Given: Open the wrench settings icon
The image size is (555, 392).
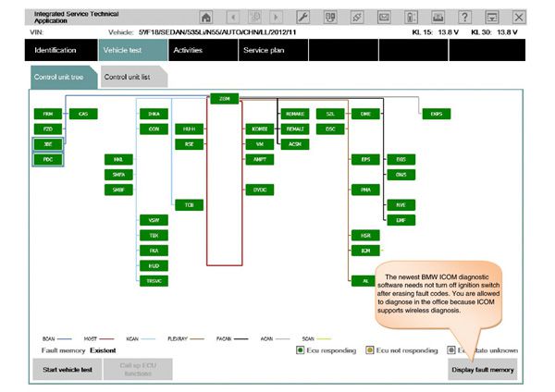Looking at the screenshot, I should click(x=302, y=18).
